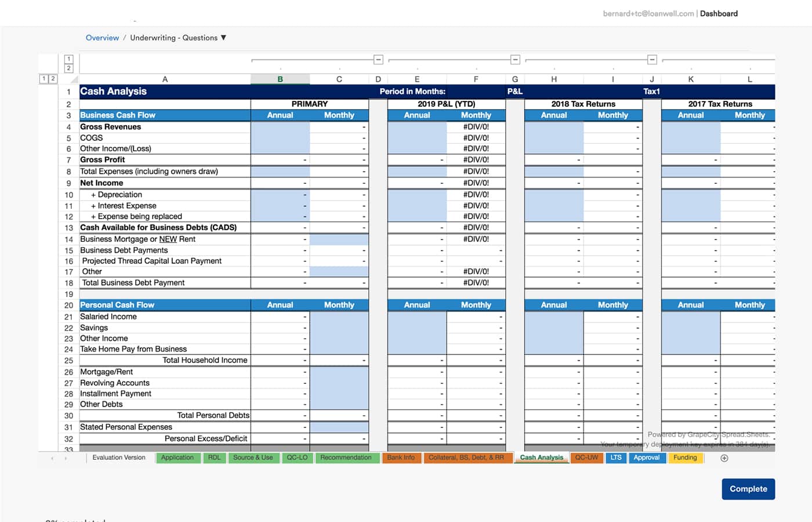Go to the next sheet tab arrow
The height and width of the screenshot is (522, 812).
click(65, 458)
